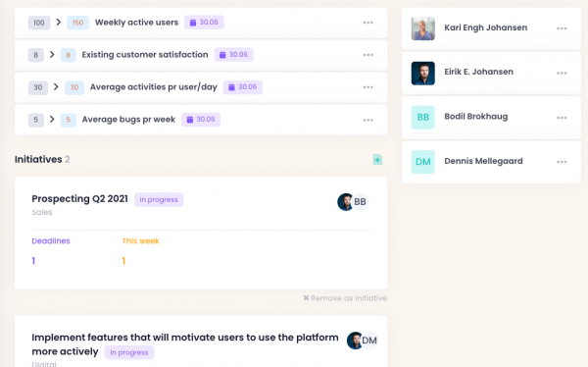Open options menu for Weekly active users
Image resolution: width=588 pixels, height=367 pixels.
[367, 23]
